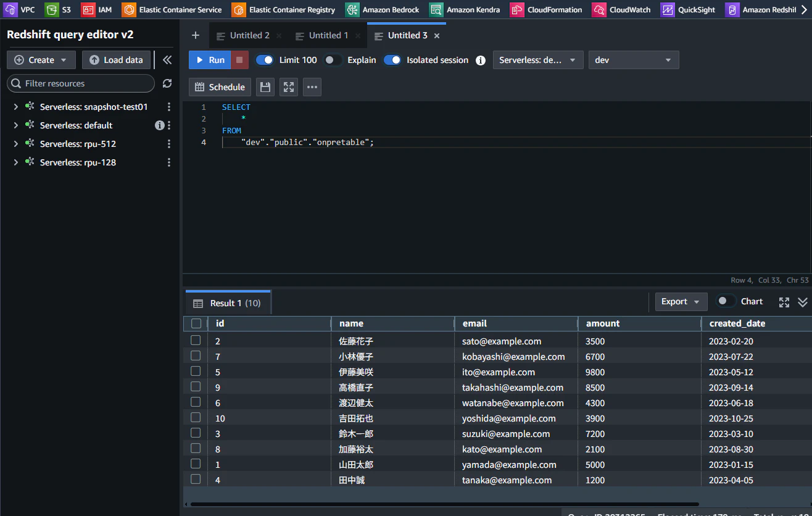
Task: Open the CloudFormation shortcut
Action: pyautogui.click(x=547, y=10)
